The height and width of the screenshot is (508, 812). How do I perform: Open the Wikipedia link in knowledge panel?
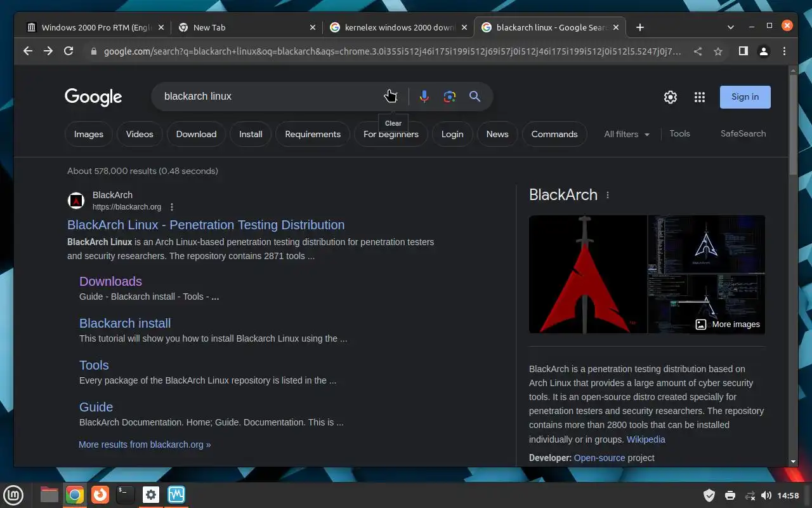coord(646,439)
